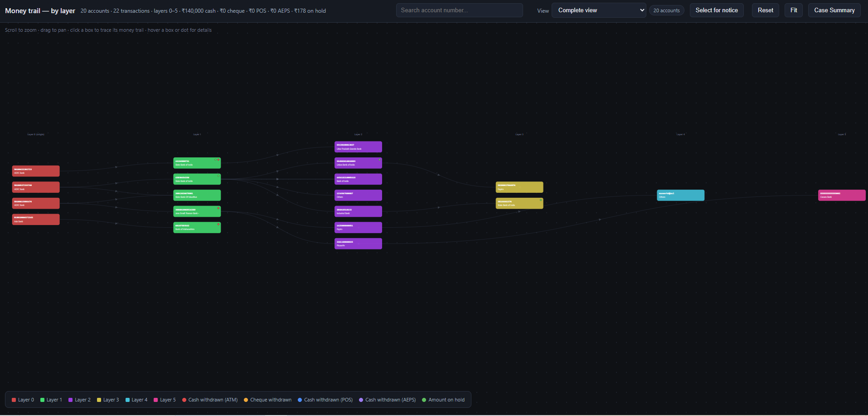Select the blue Layer 4 Others box
Viewport: 868px width, 416px height.
click(x=681, y=196)
